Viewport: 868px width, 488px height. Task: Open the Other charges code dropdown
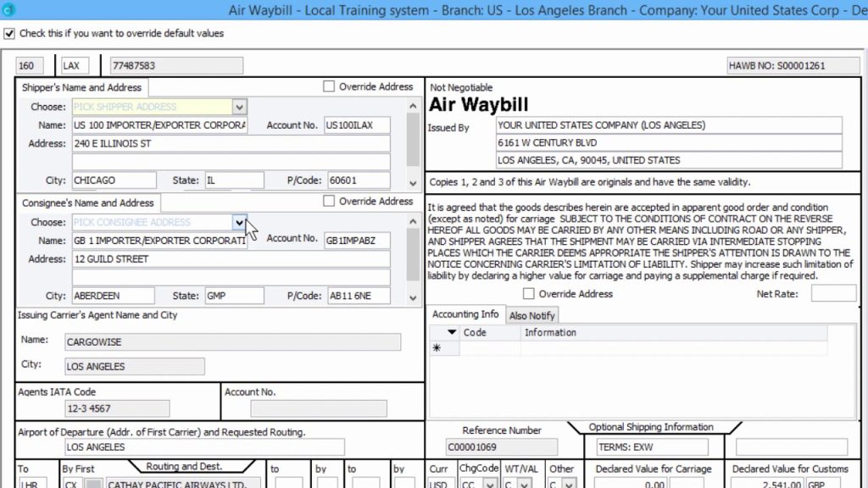(570, 484)
